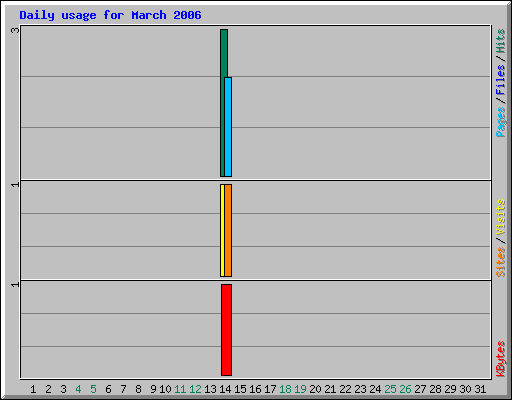The image size is (512, 400).
Task: Click the green Hits bar for day 14
Action: (x=223, y=103)
